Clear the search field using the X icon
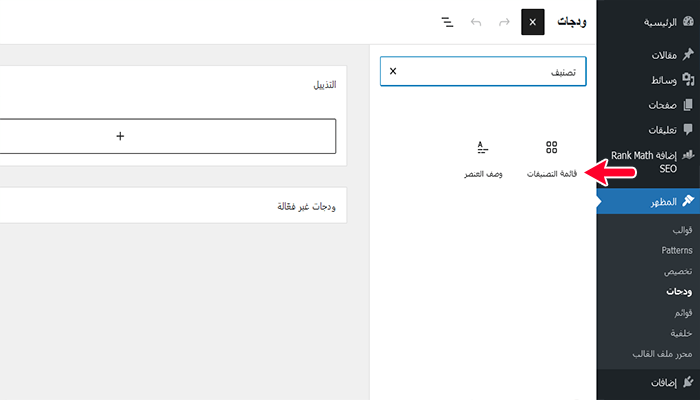 (393, 71)
